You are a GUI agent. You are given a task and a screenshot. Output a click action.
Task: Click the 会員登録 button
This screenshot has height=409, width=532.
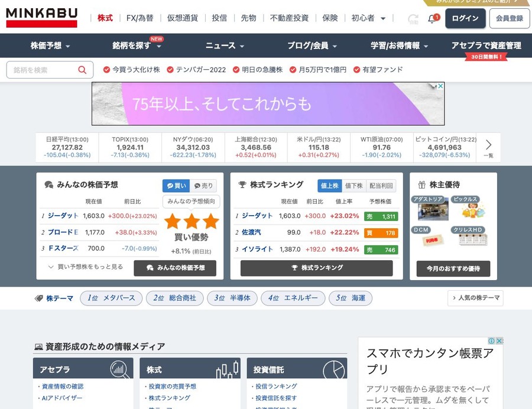pyautogui.click(x=510, y=18)
